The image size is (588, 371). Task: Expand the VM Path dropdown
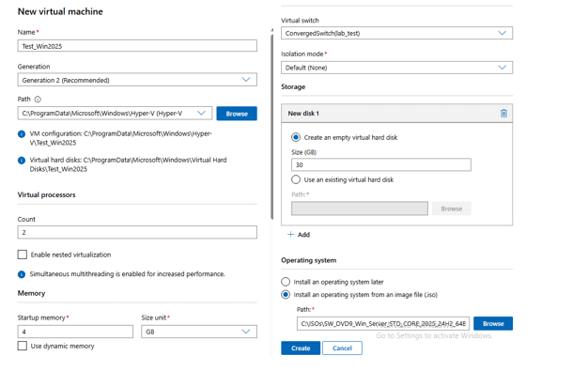tap(115, 113)
